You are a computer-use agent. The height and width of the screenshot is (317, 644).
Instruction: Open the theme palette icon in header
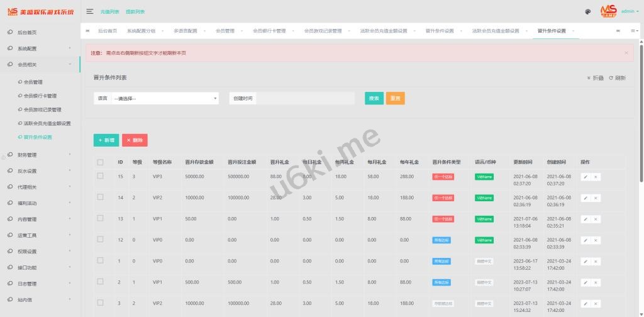point(587,11)
